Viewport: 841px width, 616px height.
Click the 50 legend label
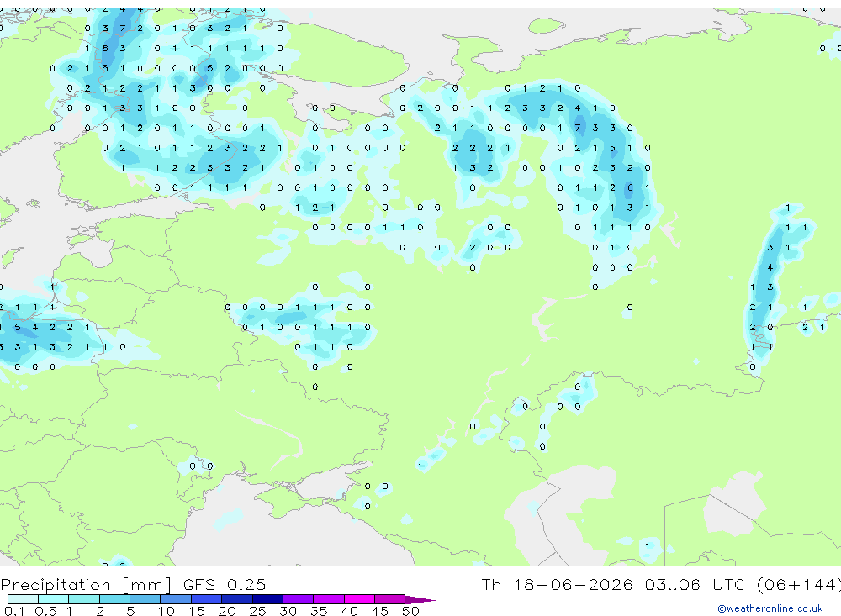click(x=410, y=611)
